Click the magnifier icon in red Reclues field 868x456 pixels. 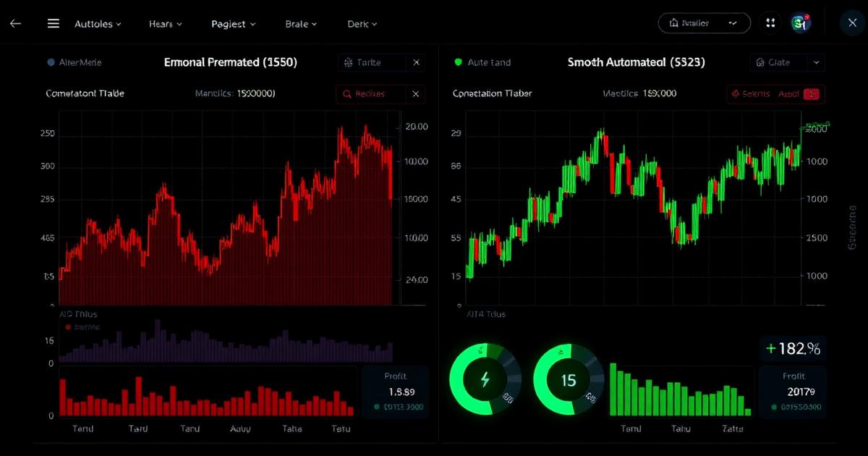point(347,94)
